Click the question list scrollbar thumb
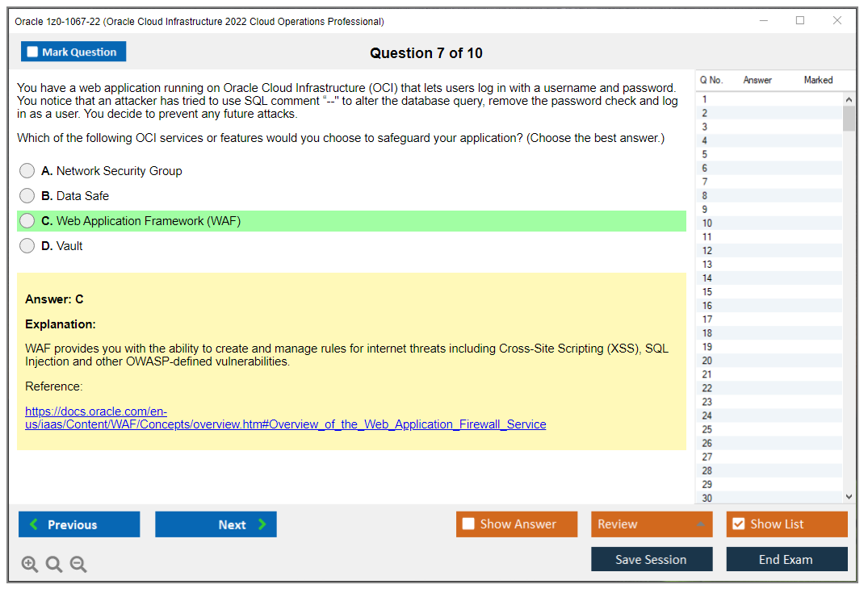 coord(849,117)
